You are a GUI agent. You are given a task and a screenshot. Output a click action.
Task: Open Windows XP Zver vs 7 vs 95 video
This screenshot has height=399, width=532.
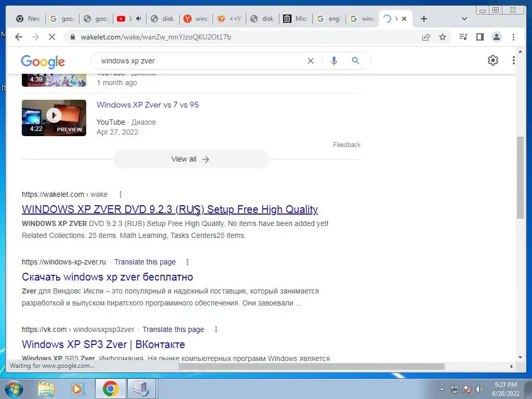pos(148,105)
